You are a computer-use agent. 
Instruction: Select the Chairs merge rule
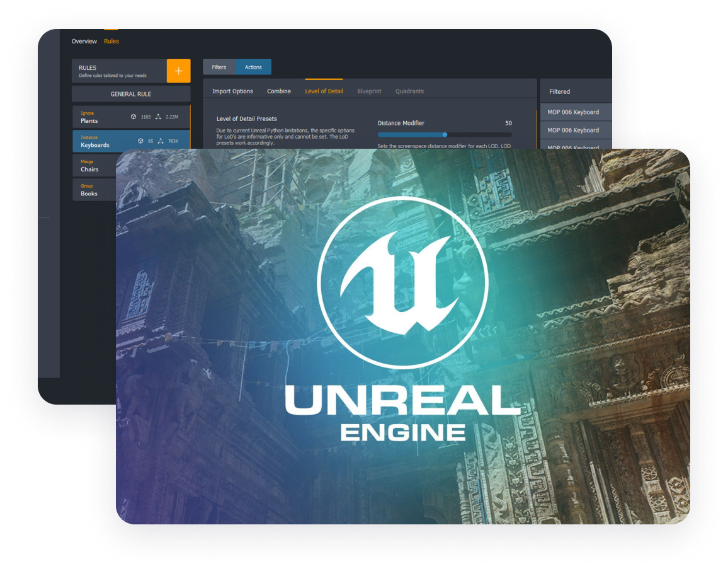[x=94, y=165]
